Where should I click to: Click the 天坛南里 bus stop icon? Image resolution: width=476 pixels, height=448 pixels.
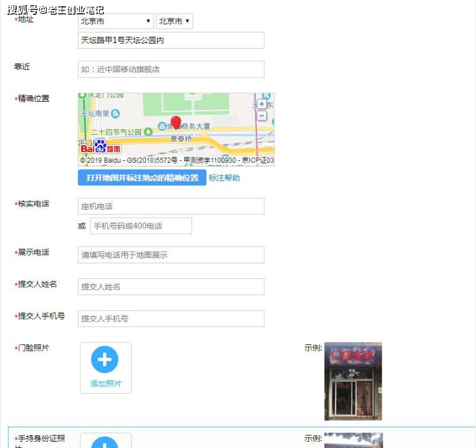point(115,114)
